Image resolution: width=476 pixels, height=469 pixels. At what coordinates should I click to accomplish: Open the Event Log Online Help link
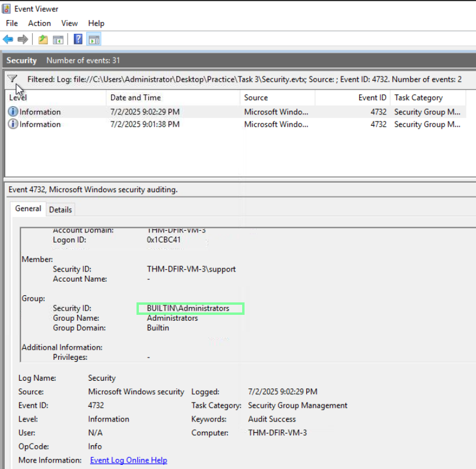pos(128,460)
